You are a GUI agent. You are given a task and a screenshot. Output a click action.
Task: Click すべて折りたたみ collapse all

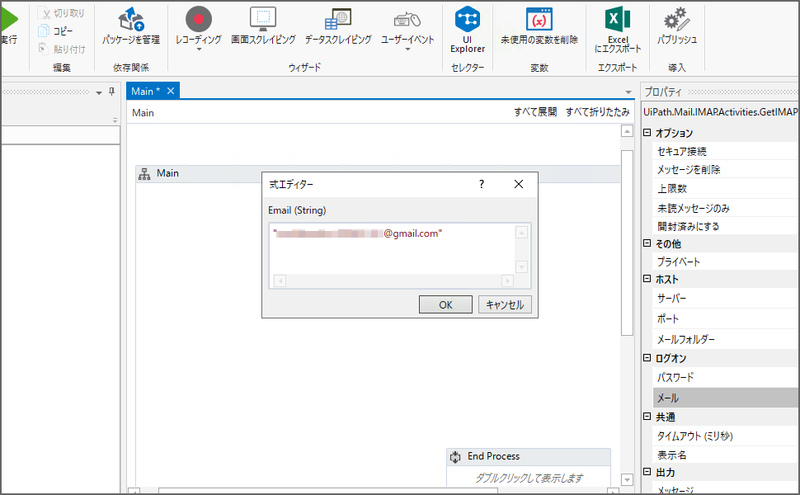[597, 112]
